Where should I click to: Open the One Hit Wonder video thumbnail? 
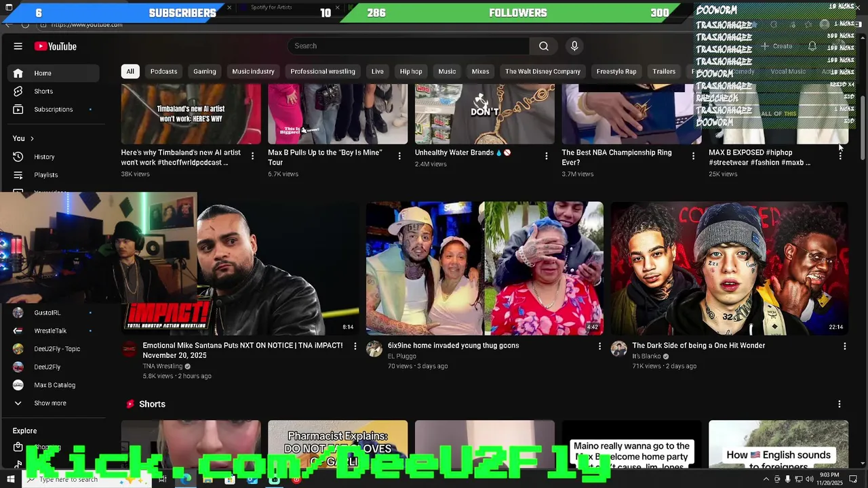coord(730,268)
